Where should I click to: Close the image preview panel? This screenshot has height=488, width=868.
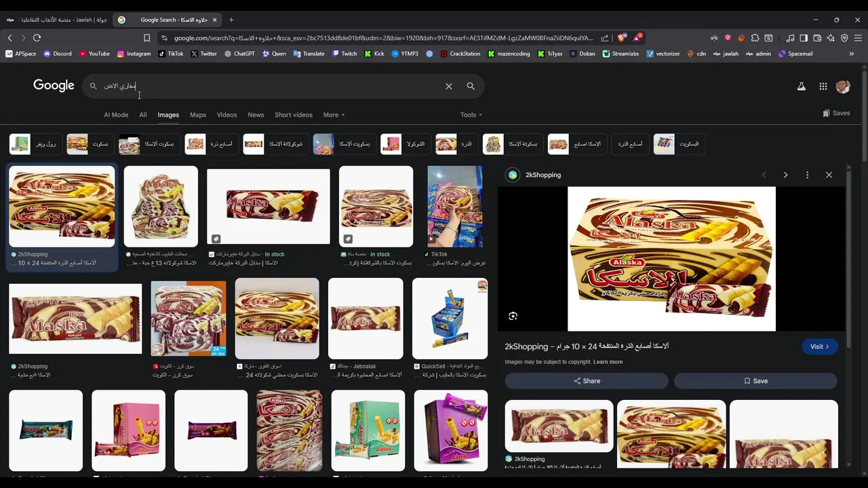click(829, 175)
